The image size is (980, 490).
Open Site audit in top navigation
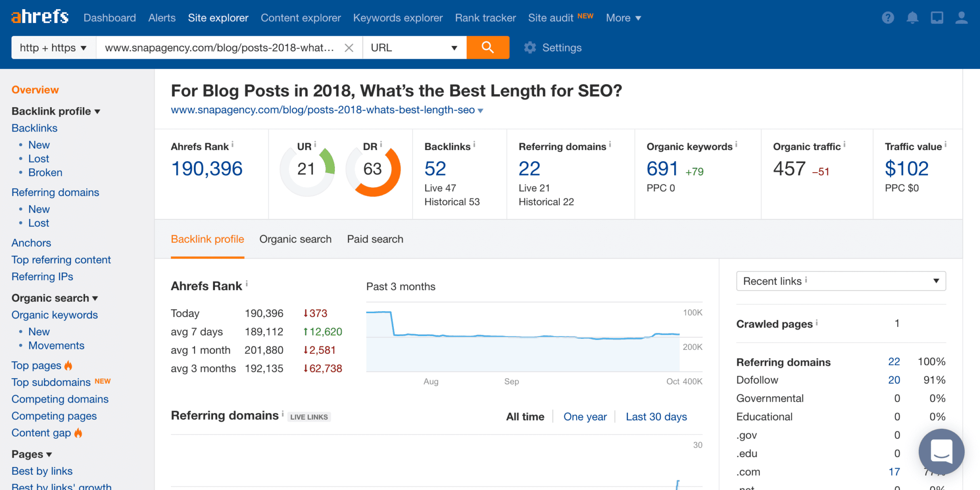551,18
